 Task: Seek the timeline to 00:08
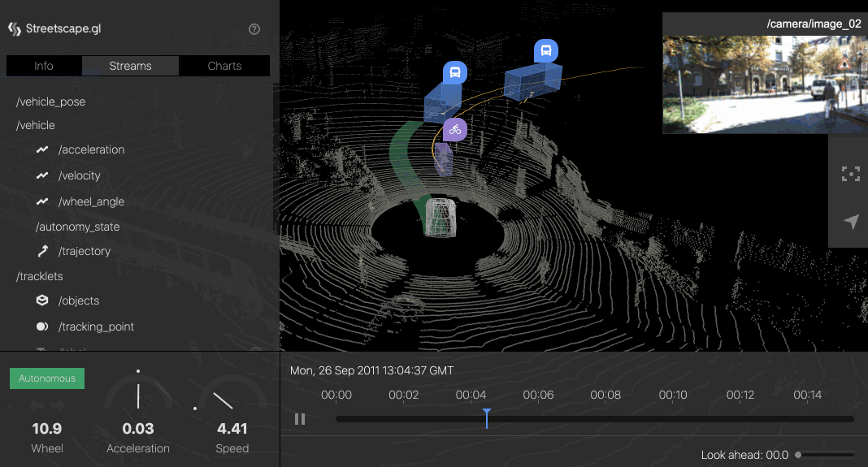tap(605, 419)
